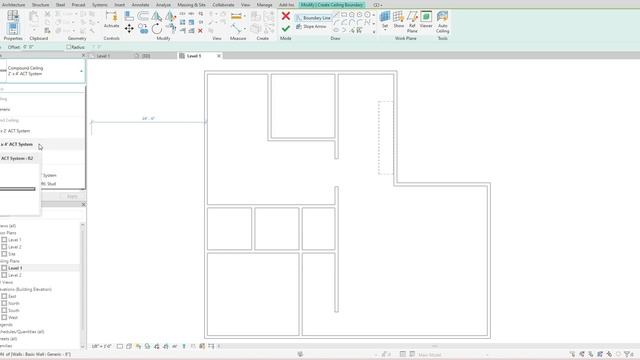This screenshot has width=640, height=360.
Task: Open the Annotate ribbon tab
Action: pos(140,5)
